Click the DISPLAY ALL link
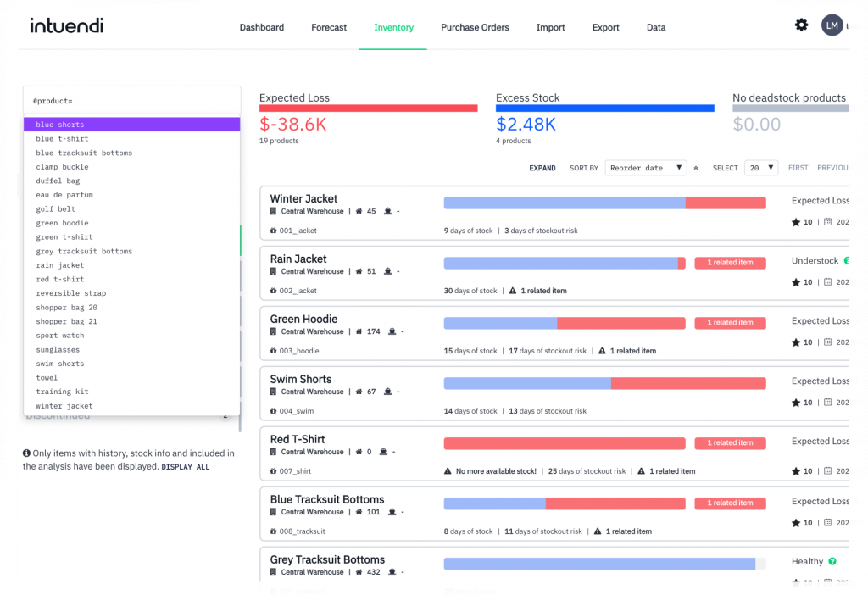 186,467
